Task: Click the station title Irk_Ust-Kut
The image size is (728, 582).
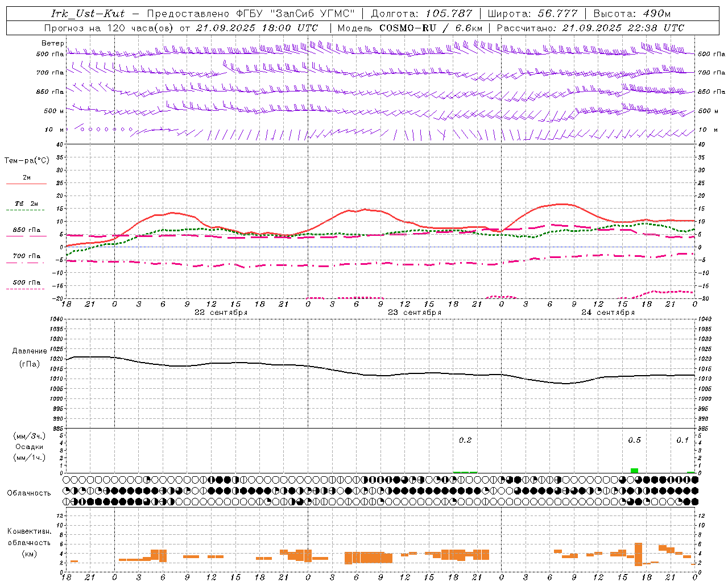Action: coord(88,14)
